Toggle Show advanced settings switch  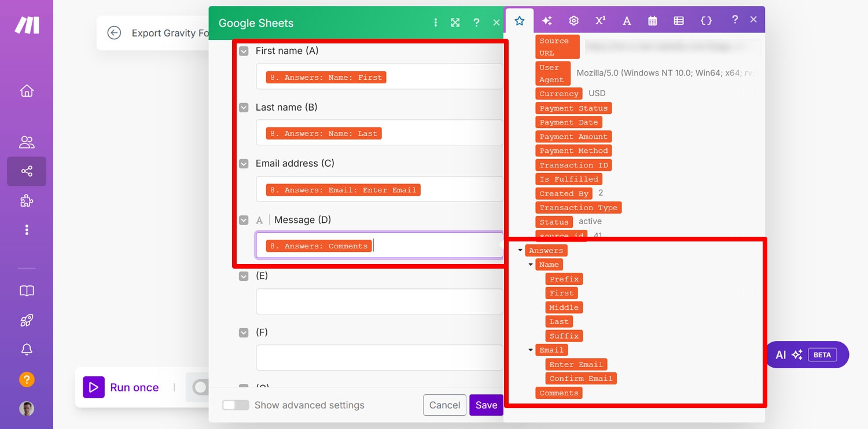click(x=236, y=405)
